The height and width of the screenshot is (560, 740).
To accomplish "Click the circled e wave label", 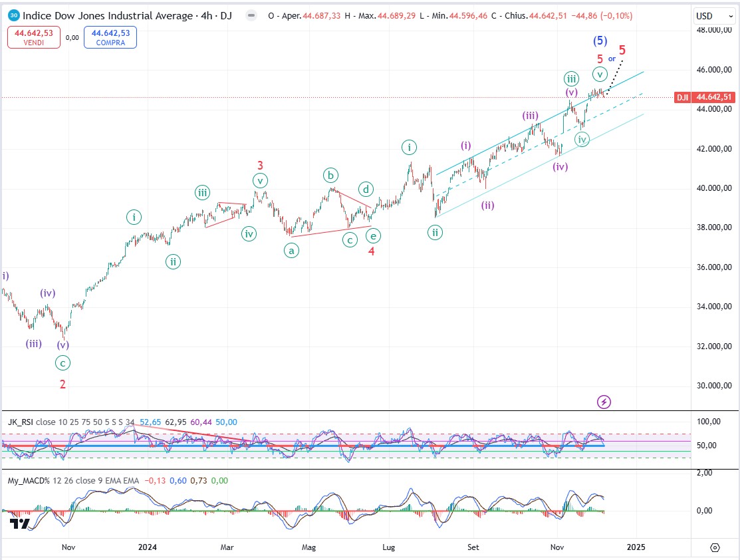I will [x=373, y=236].
